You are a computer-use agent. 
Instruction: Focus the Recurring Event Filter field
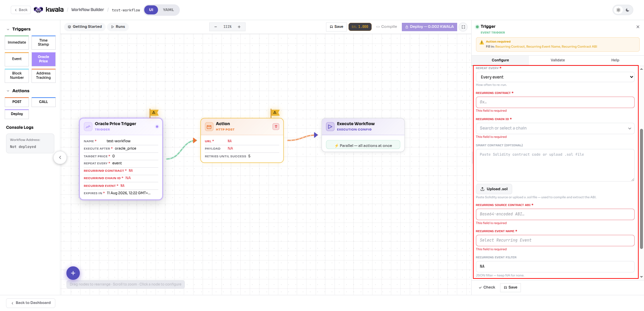pyautogui.click(x=555, y=266)
